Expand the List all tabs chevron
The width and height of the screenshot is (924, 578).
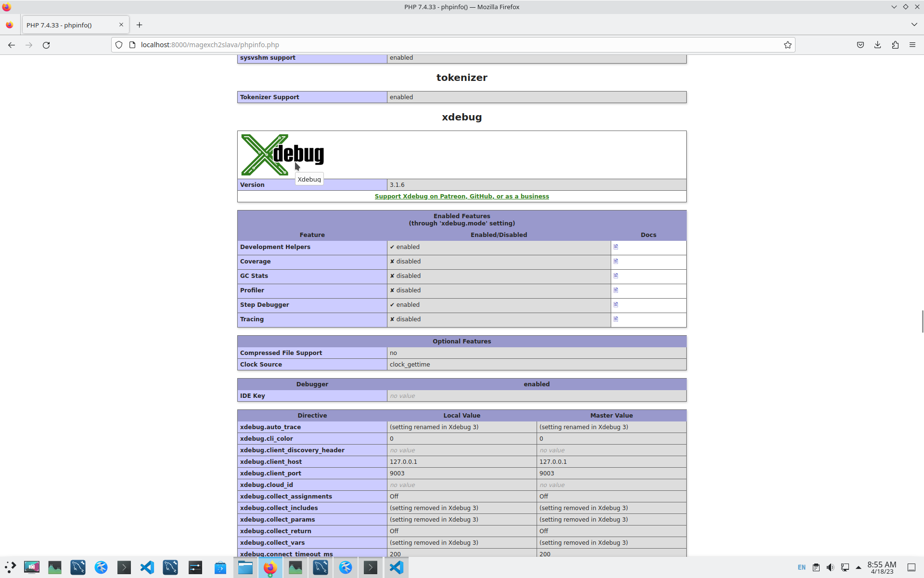914,25
